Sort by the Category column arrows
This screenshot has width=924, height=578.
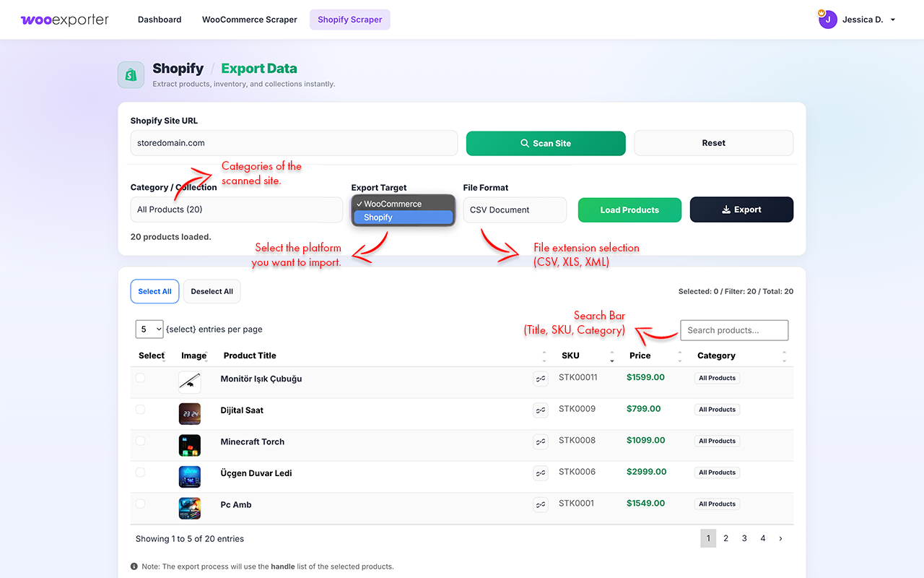(x=784, y=355)
